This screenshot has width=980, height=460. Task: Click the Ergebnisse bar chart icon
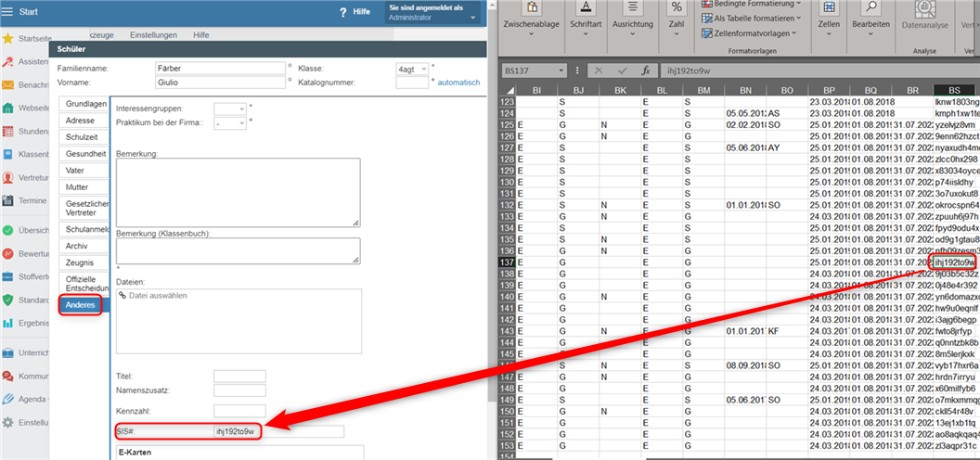pos(7,323)
